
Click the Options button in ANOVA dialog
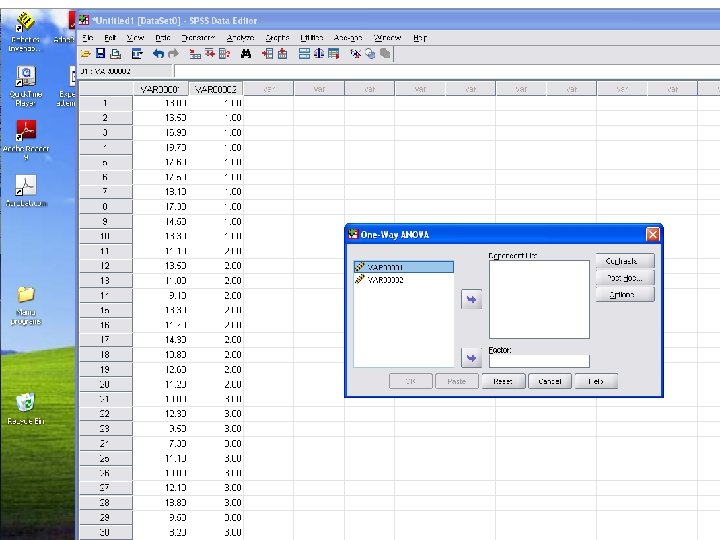[625, 294]
